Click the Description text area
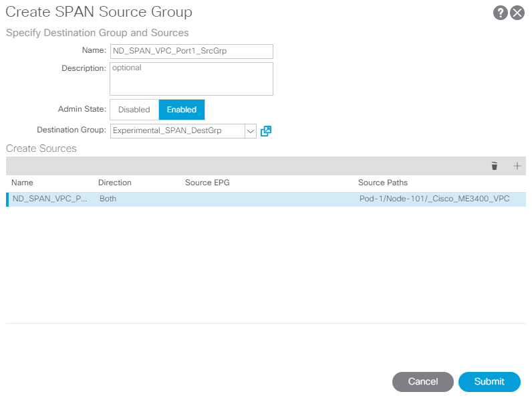This screenshot has width=532, height=398. [191, 79]
